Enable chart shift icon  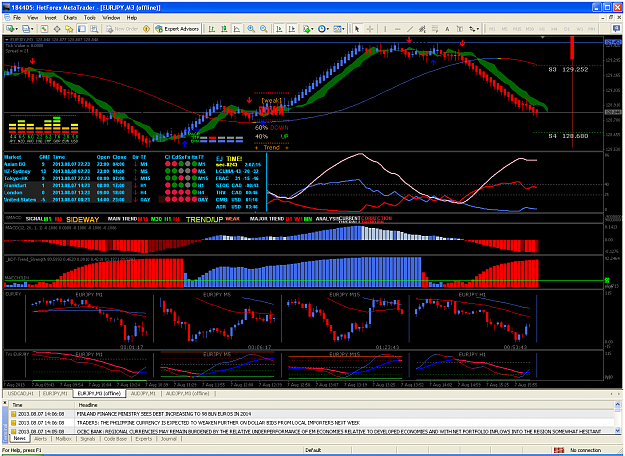291,29
